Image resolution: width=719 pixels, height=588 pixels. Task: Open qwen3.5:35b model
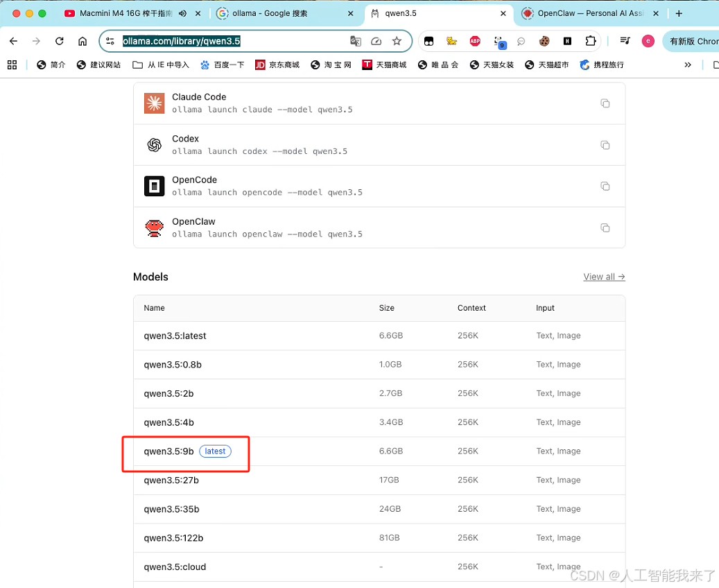(x=171, y=509)
